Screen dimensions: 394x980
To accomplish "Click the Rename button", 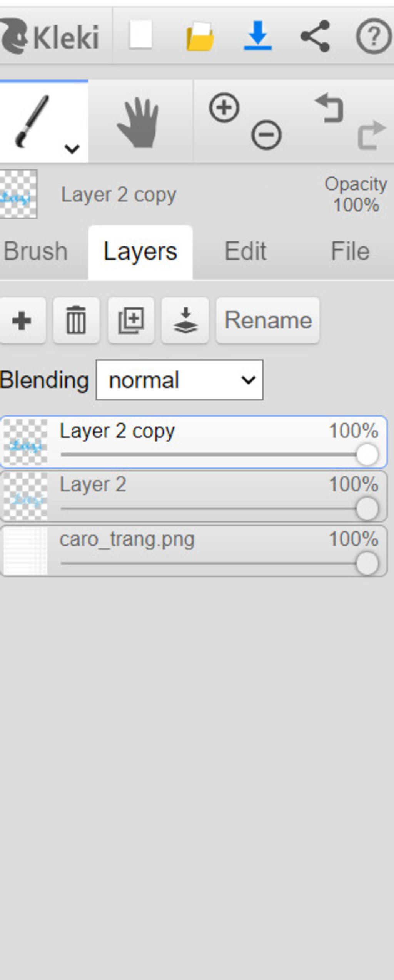I will [268, 320].
